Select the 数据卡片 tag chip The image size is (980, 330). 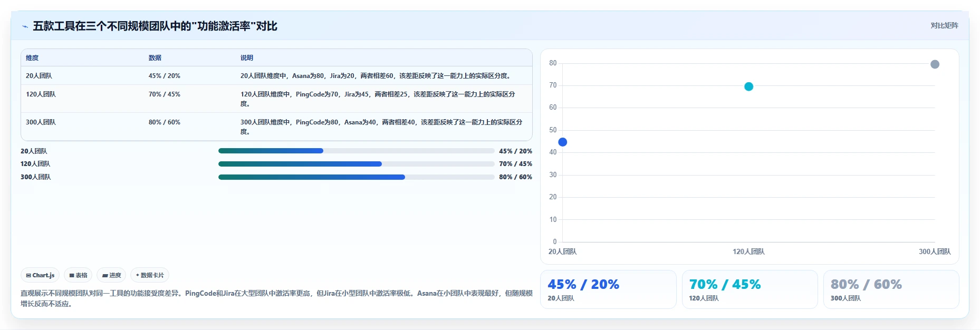point(150,275)
